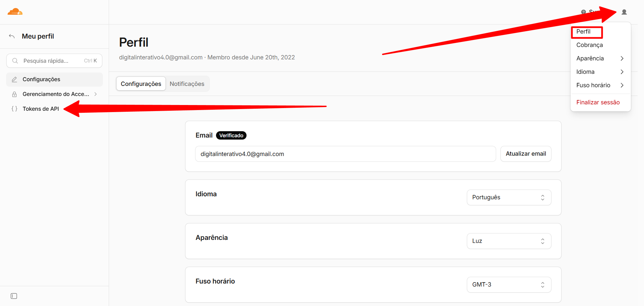Click the email address input field

[345, 154]
